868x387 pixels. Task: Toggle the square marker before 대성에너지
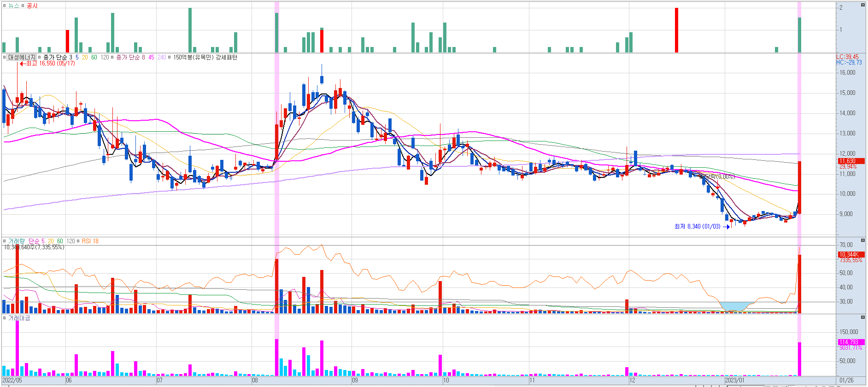pos(4,58)
